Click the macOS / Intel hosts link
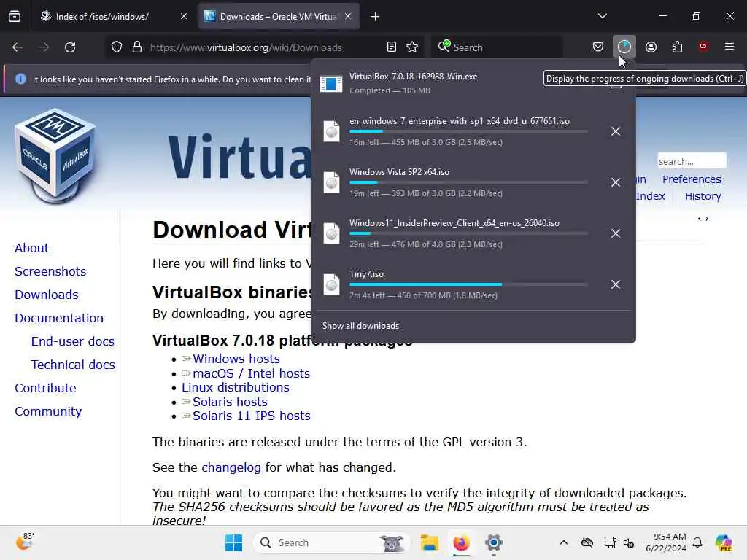This screenshot has width=747, height=560. [251, 373]
